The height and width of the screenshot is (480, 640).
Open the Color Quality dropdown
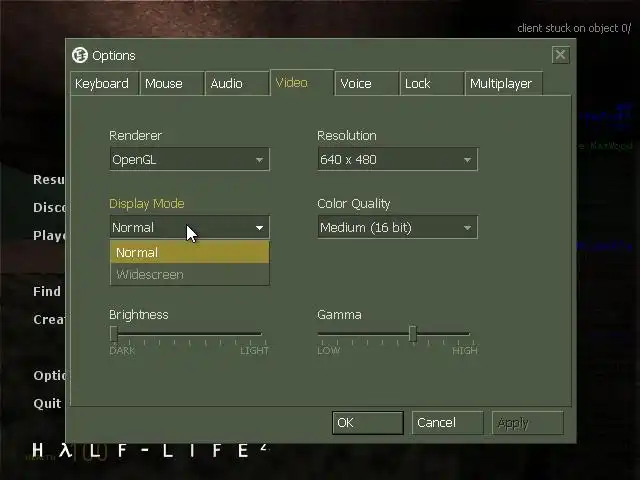pyautogui.click(x=398, y=227)
